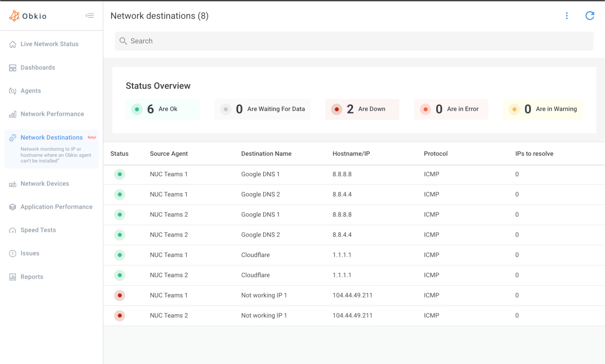Select the Dashboards sidebar icon
This screenshot has width=605, height=364.
click(x=12, y=67)
